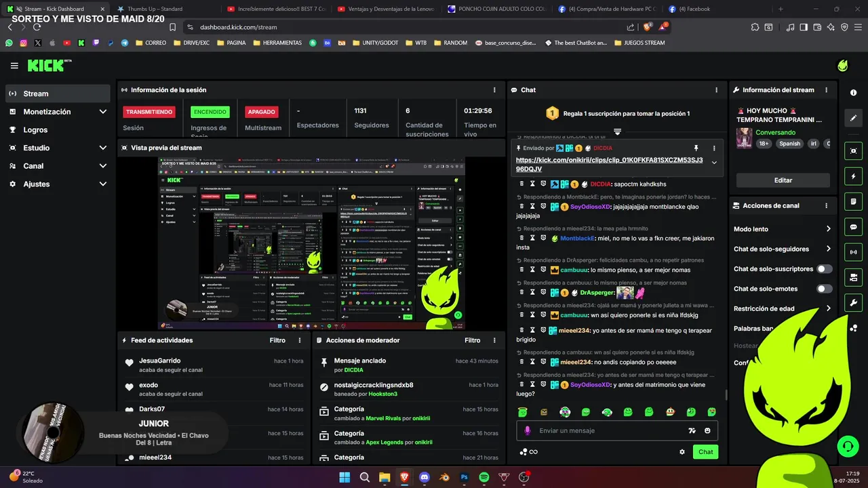Click the info icon in right rail
The width and height of the screenshot is (868, 488).
pos(853,93)
